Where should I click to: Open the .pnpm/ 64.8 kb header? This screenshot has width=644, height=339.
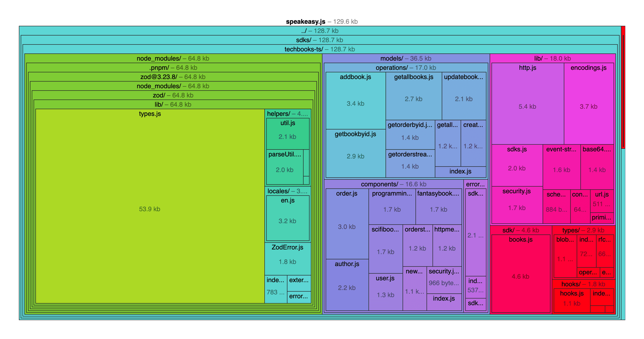click(x=173, y=67)
